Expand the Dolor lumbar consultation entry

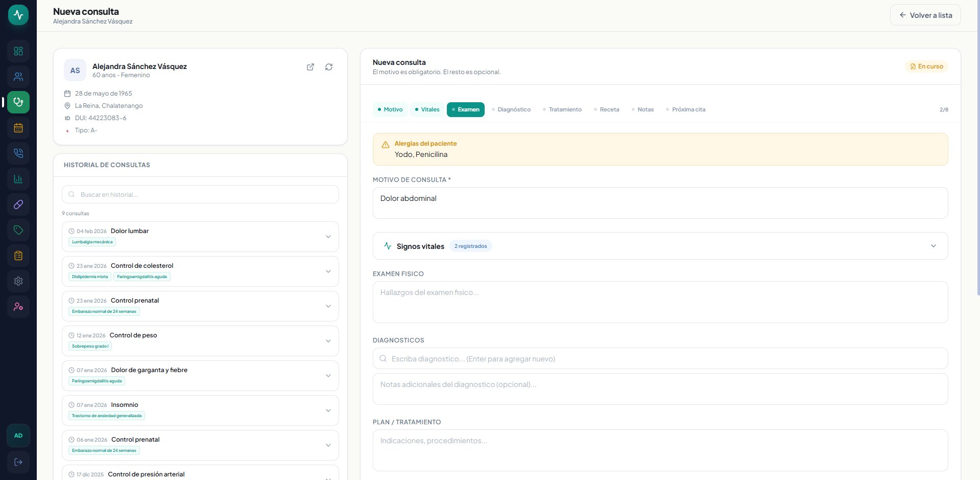click(x=328, y=237)
